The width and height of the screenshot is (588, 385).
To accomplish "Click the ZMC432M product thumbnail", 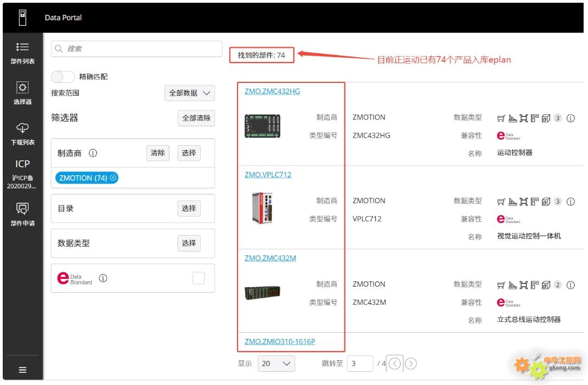I will click(x=263, y=293).
